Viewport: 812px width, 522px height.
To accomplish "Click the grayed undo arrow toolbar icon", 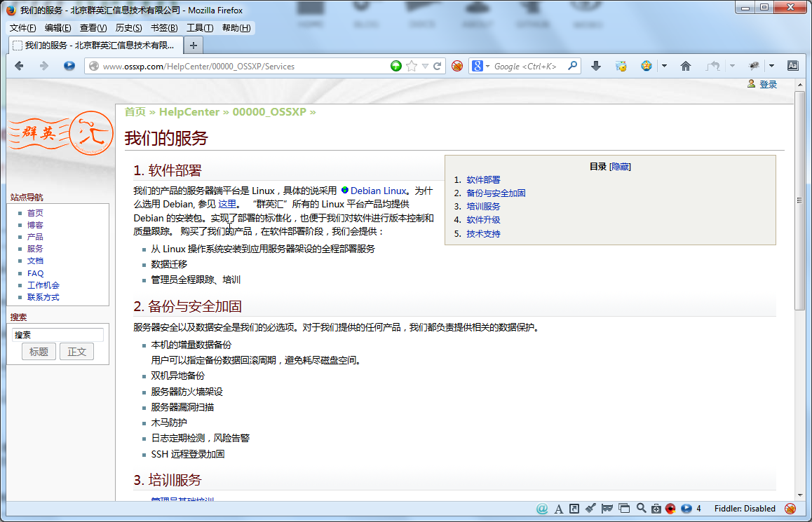I will click(714, 66).
